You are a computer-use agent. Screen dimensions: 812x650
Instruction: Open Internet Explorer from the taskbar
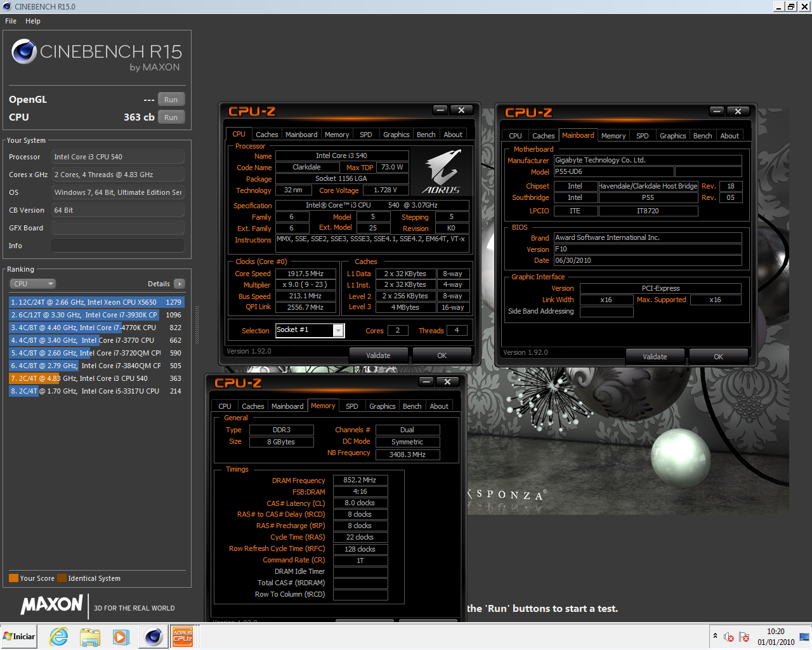click(x=59, y=636)
